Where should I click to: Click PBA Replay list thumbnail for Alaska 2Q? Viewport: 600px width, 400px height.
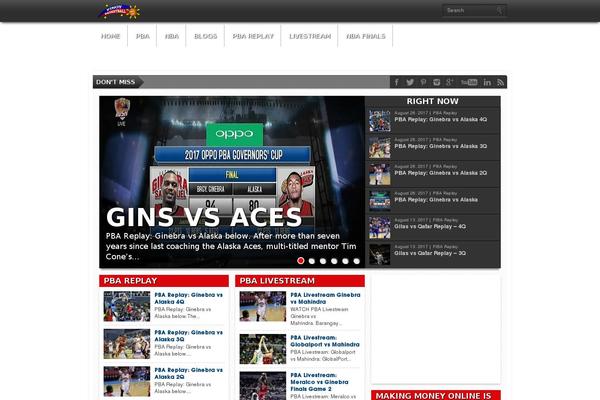(127, 381)
